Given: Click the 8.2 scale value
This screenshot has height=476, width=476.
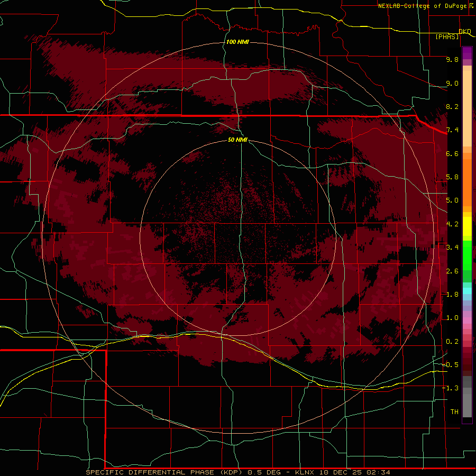Looking at the screenshot, I should [x=452, y=106].
